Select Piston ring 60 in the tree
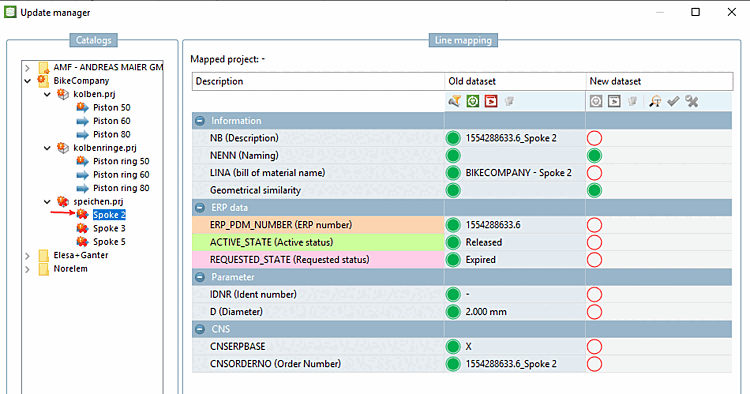 [121, 175]
